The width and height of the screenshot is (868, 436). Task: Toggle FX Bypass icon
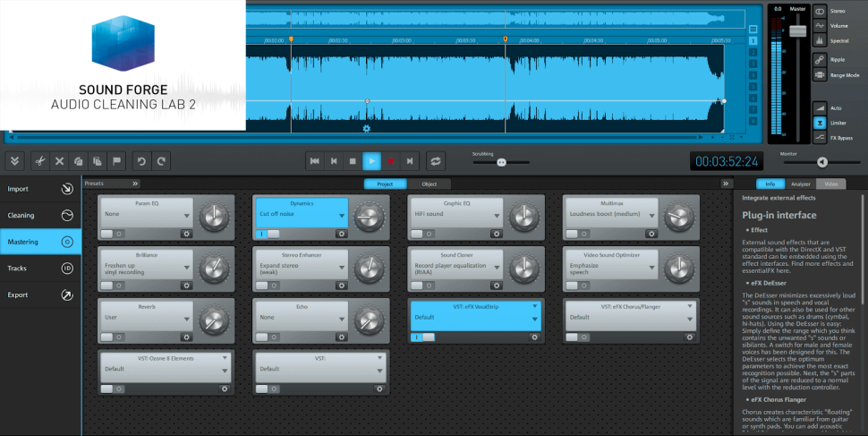pyautogui.click(x=820, y=138)
